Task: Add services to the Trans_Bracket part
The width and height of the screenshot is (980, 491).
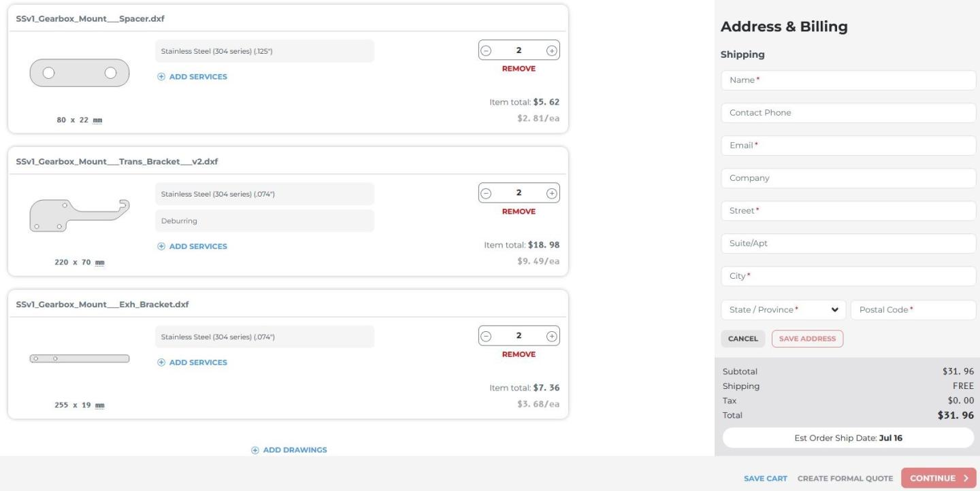Action: pyautogui.click(x=192, y=246)
